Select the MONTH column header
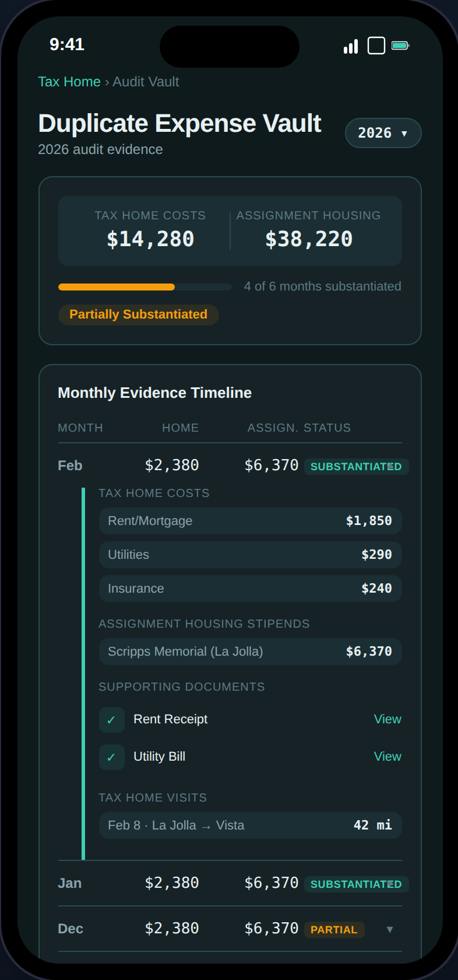The height and width of the screenshot is (980, 458). [x=80, y=428]
